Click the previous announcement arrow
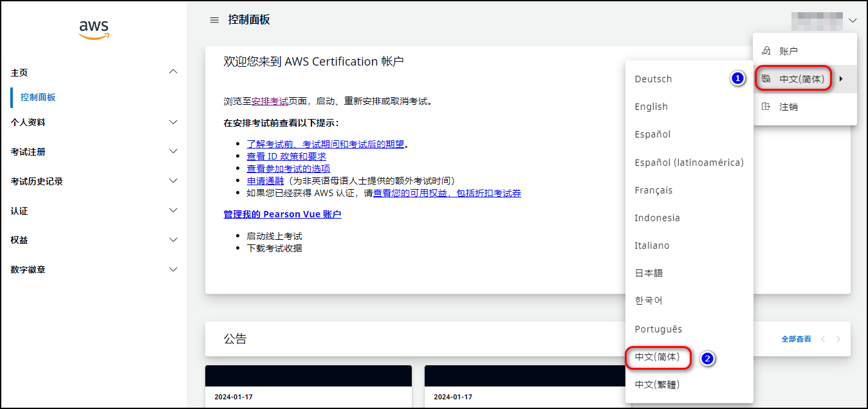 tap(823, 339)
